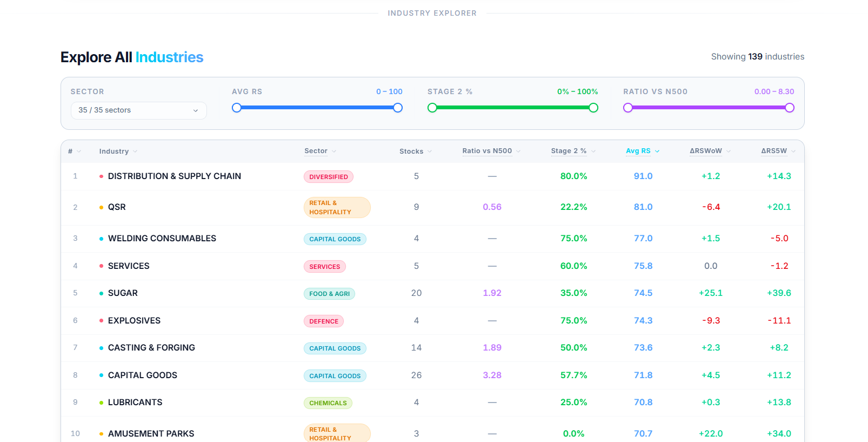
Task: Click WELDING CONSUMABLES' CAPITAL GOODS tag
Action: point(335,239)
